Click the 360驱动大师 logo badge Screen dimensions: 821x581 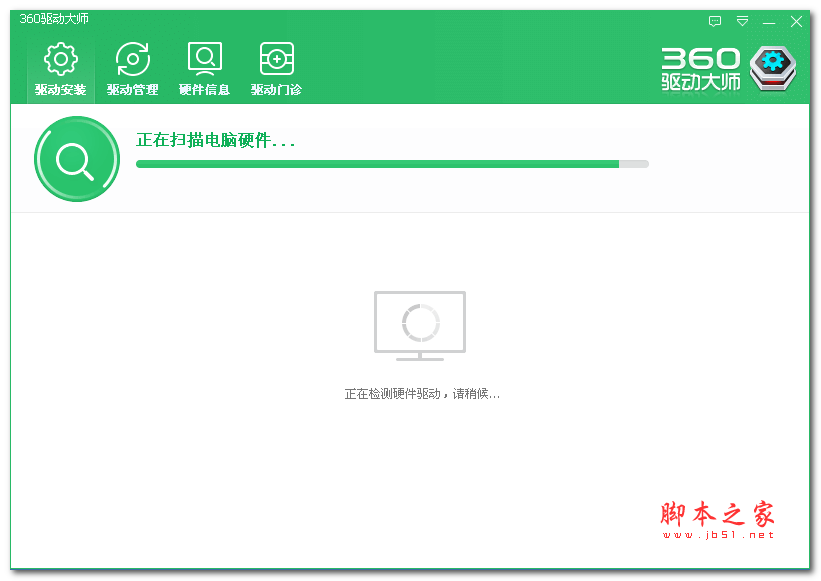(773, 69)
